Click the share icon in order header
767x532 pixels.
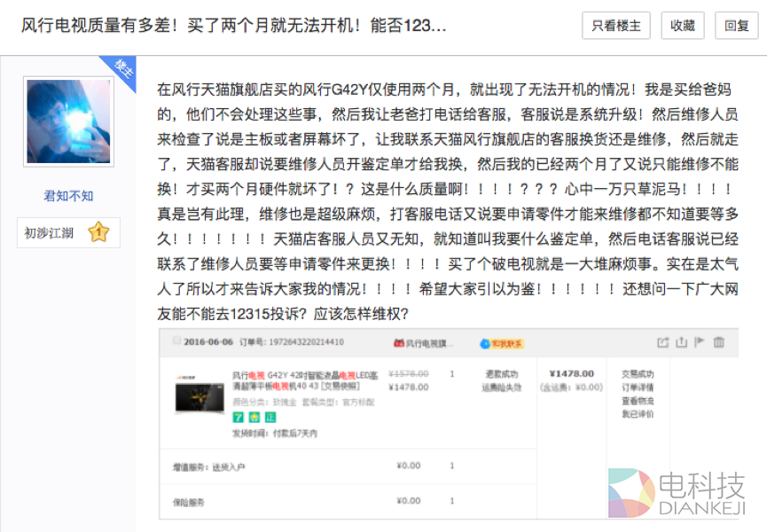662,342
